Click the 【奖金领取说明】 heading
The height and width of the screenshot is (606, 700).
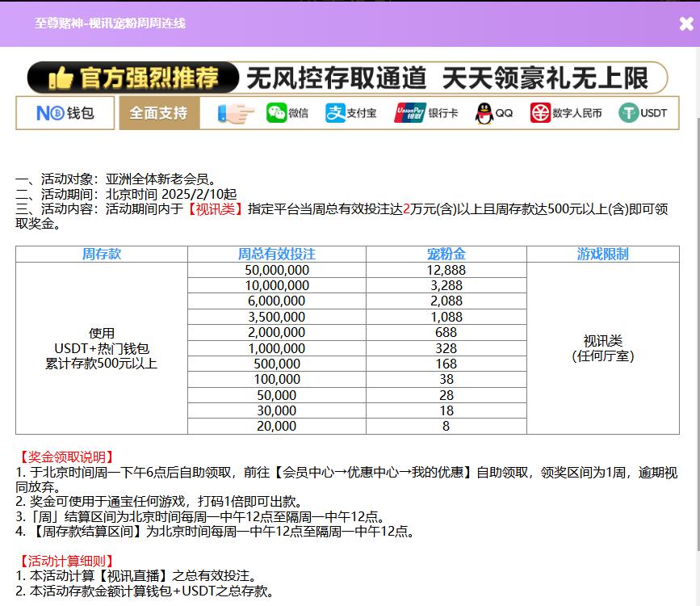[x=65, y=457]
